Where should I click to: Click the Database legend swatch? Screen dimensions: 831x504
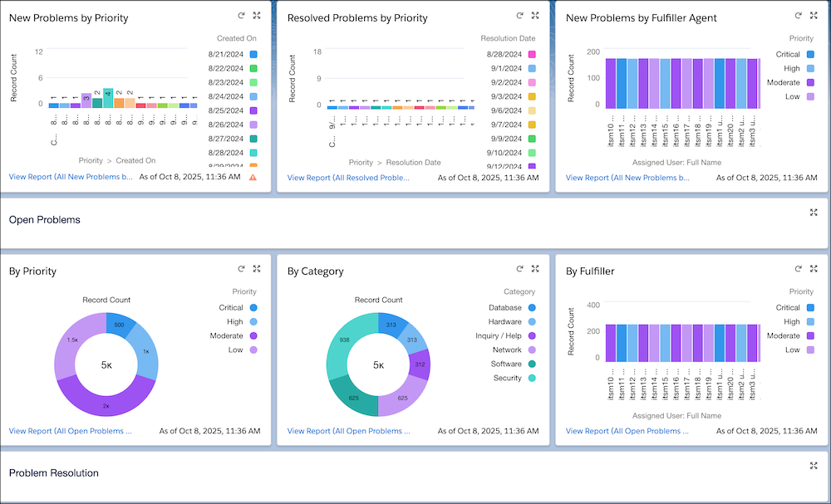532,307
